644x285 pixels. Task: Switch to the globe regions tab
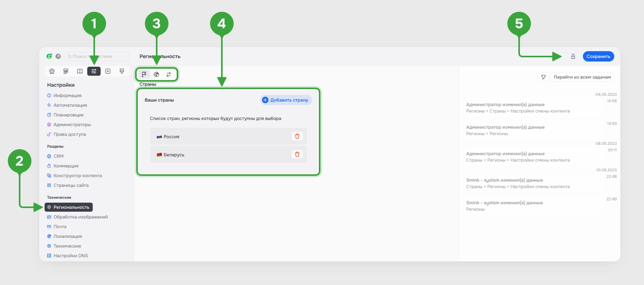click(156, 74)
